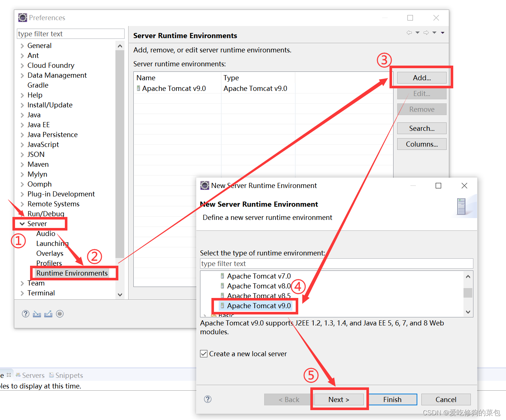The image size is (506, 420).
Task: Select Overlays under Server
Action: pyautogui.click(x=49, y=253)
